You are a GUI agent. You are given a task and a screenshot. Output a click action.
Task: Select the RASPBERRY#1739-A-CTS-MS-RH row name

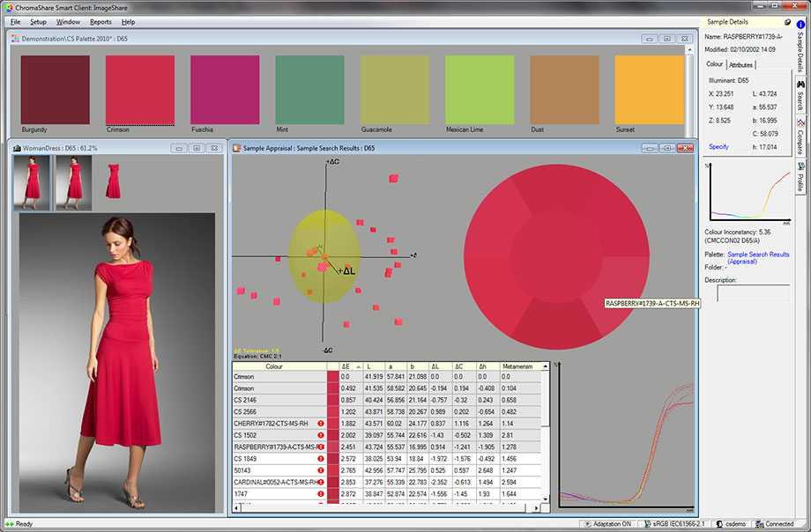pyautogui.click(x=279, y=447)
